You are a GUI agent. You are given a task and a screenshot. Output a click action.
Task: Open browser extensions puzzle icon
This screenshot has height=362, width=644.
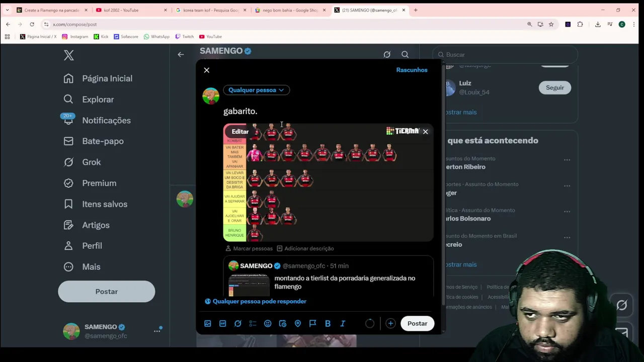pyautogui.click(x=580, y=24)
